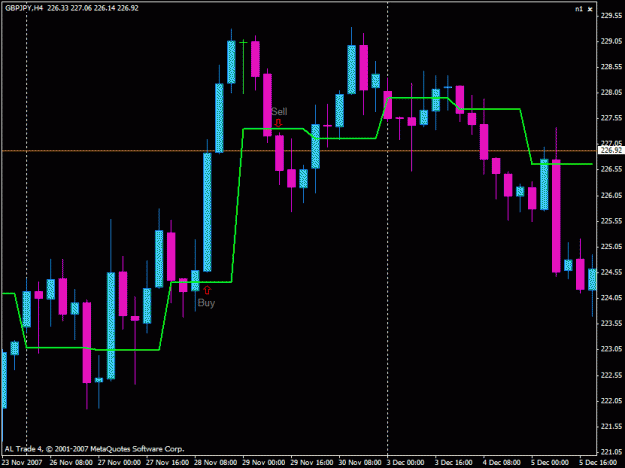Click the 228.55 price axis label
The image size is (625, 468).
(x=611, y=67)
